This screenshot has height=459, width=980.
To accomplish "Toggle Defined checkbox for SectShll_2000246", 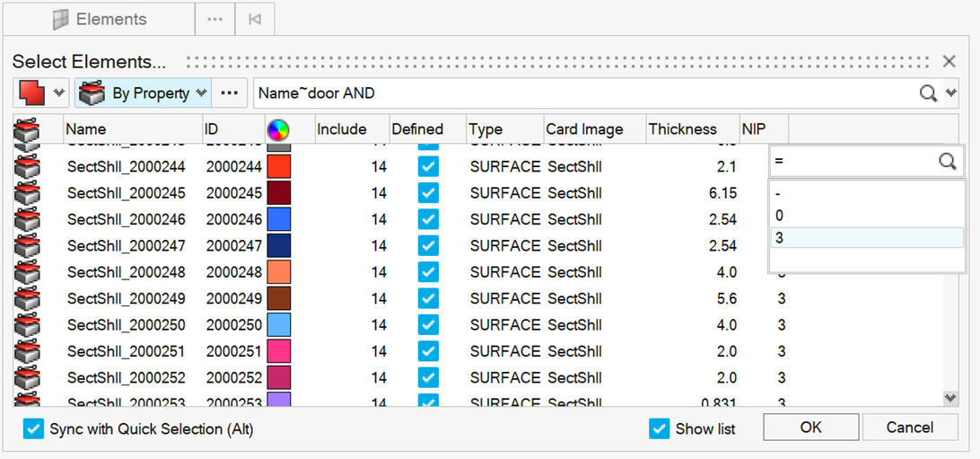I will tap(429, 219).
